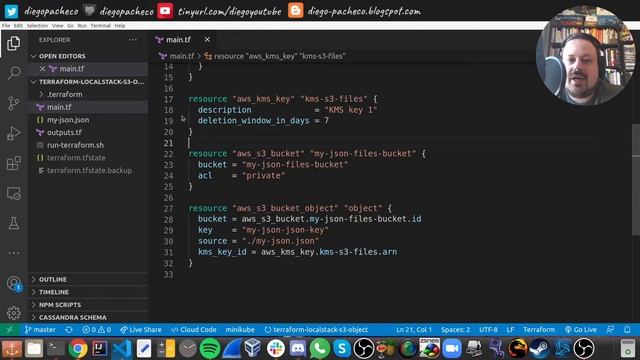Open the Extensions view
640x360 pixels.
13,163
